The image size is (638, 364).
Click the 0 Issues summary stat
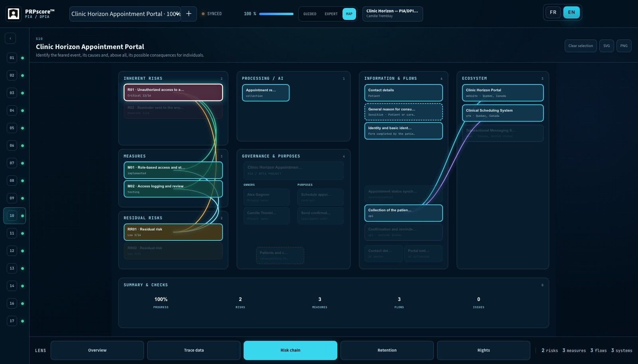(478, 303)
